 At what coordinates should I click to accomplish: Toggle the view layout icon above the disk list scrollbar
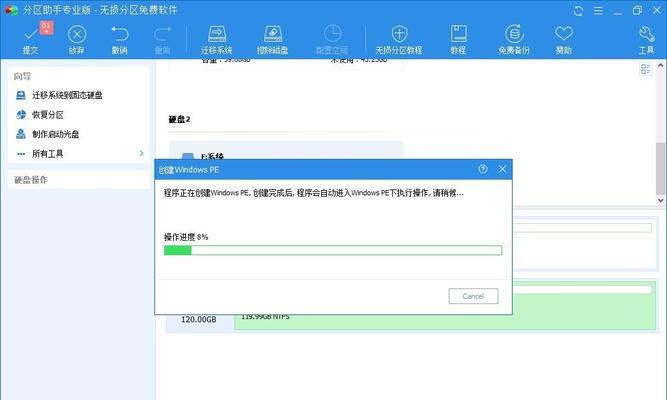pyautogui.click(x=645, y=69)
